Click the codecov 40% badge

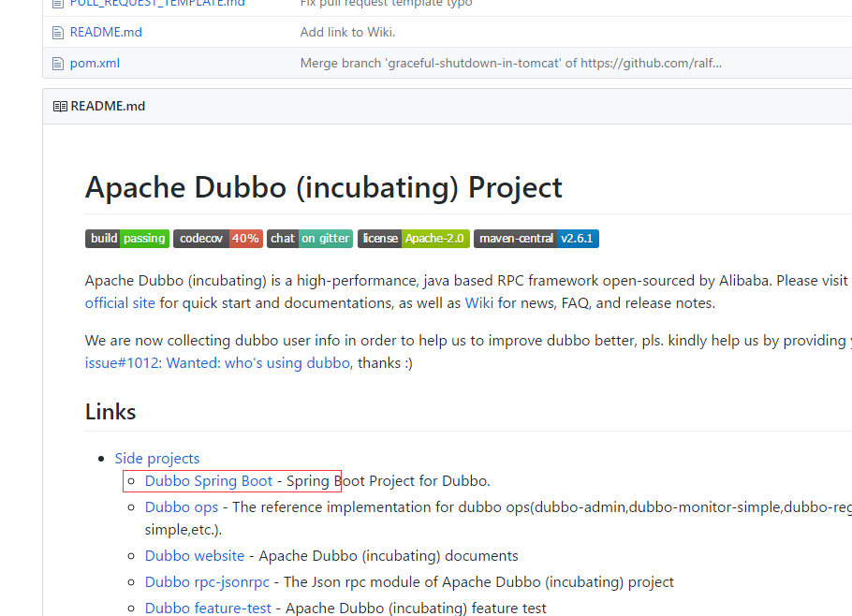coord(218,239)
